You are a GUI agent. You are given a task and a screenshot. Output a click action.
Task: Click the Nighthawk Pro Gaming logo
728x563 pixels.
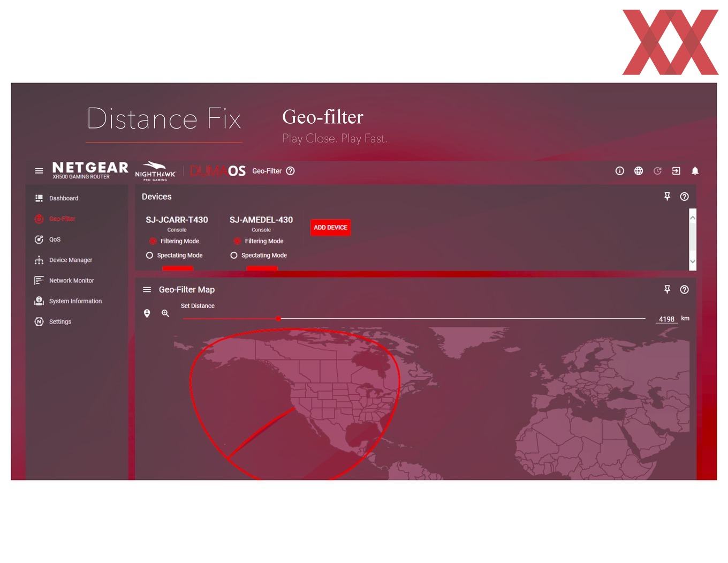[155, 171]
